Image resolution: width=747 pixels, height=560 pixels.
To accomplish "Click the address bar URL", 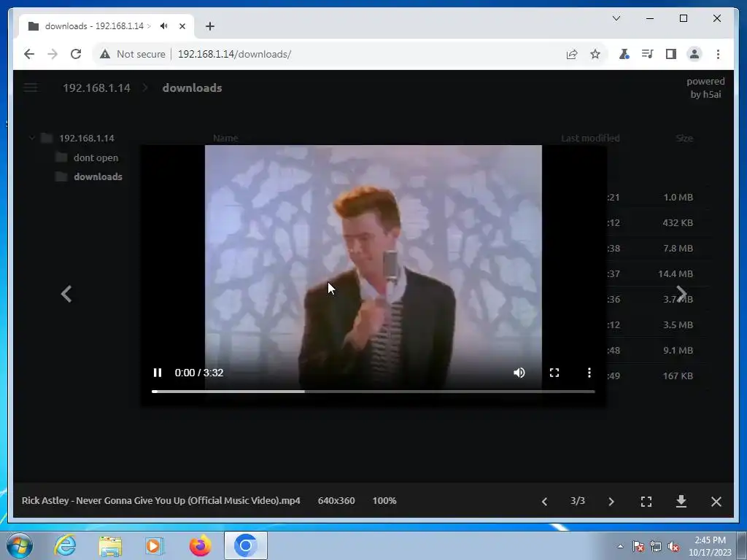I will [234, 54].
